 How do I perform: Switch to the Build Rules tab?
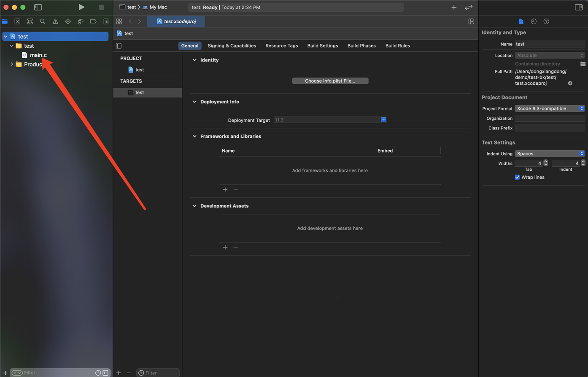point(398,46)
